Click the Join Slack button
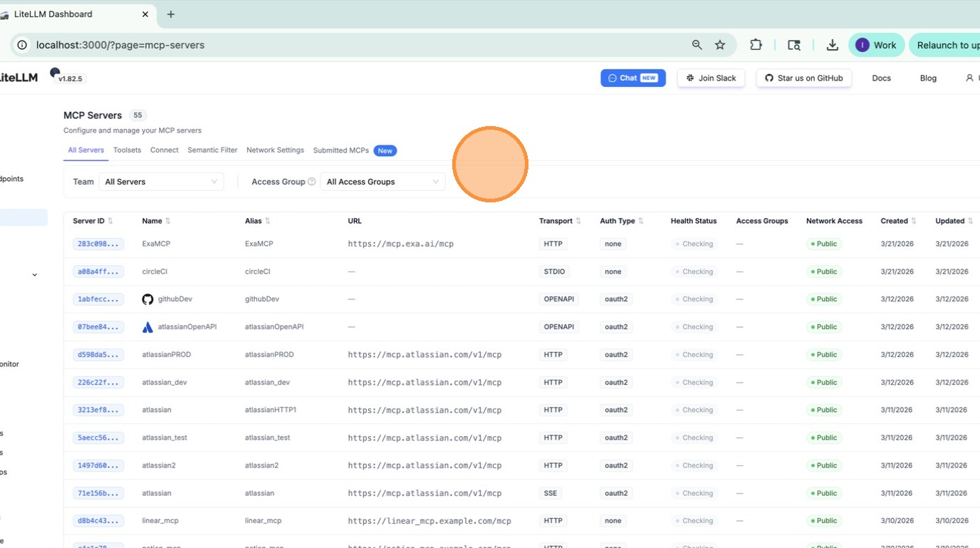The height and width of the screenshot is (548, 980). [x=711, y=78]
